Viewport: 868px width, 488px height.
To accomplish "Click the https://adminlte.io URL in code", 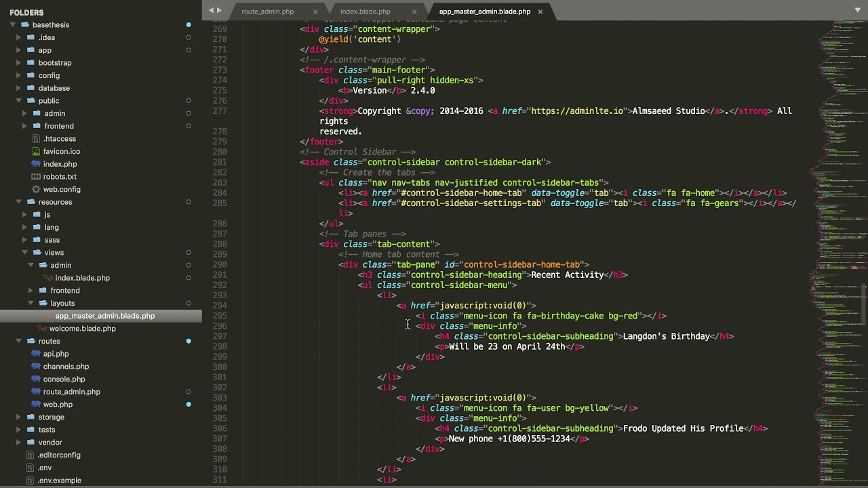I will click(x=577, y=111).
